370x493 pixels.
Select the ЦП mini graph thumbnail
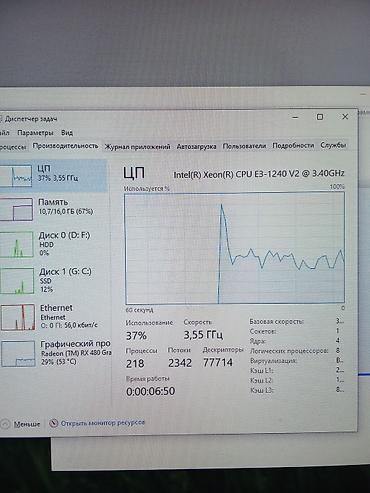16,176
